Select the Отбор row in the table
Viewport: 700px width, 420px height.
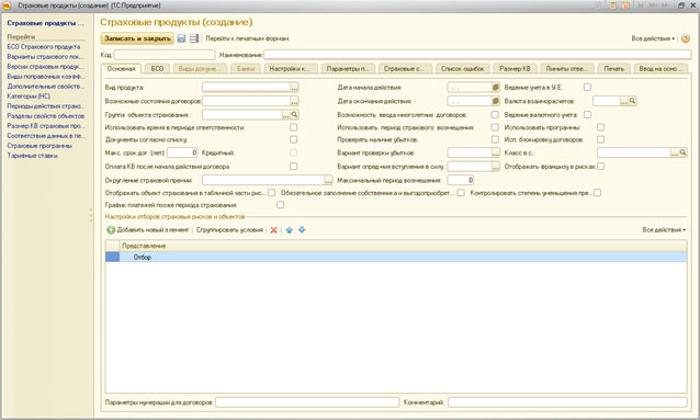396,258
